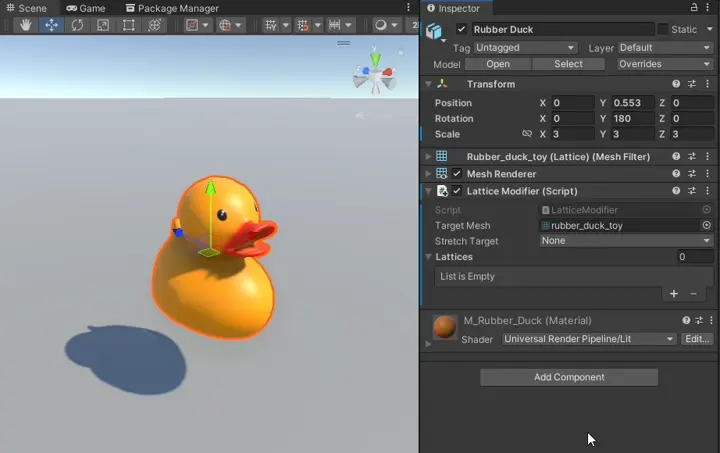Click the model Open button
Image resolution: width=720 pixels, height=453 pixels.
(x=498, y=64)
